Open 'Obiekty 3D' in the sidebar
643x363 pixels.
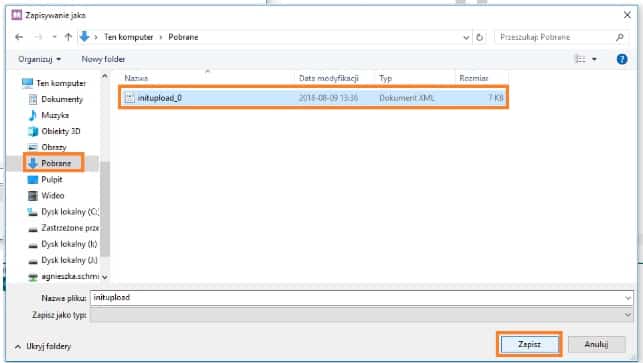(x=61, y=131)
